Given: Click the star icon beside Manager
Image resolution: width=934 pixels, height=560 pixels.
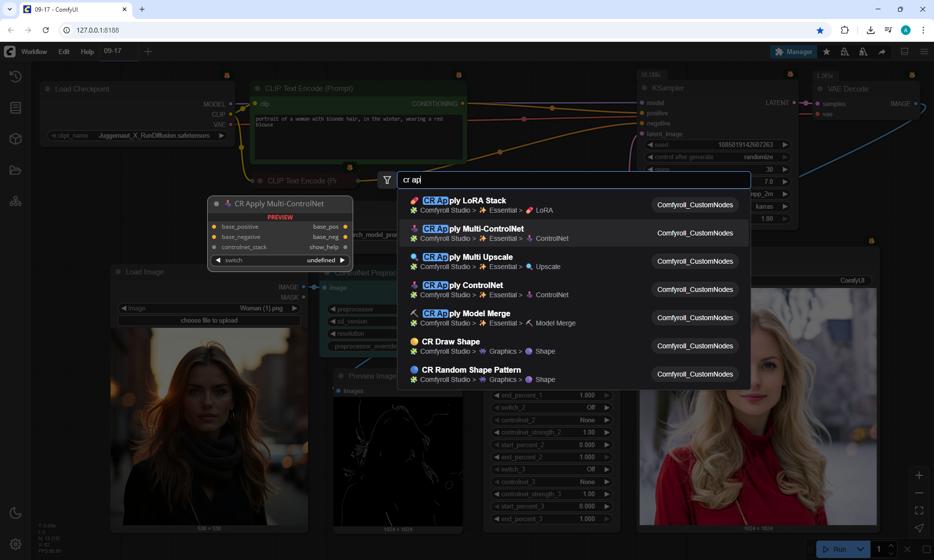Looking at the screenshot, I should 826,52.
